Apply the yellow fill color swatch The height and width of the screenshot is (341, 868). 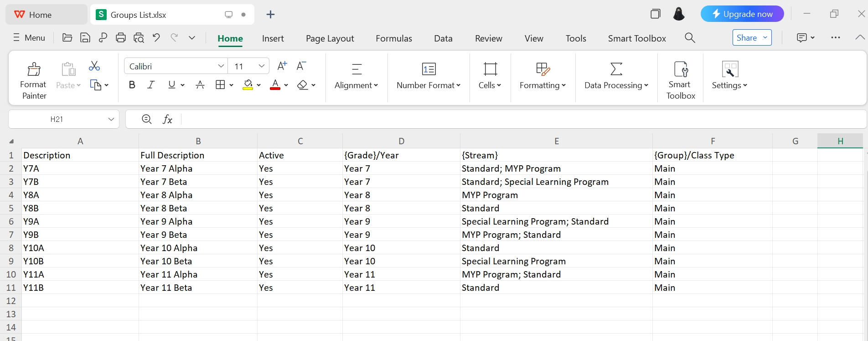pos(248,85)
